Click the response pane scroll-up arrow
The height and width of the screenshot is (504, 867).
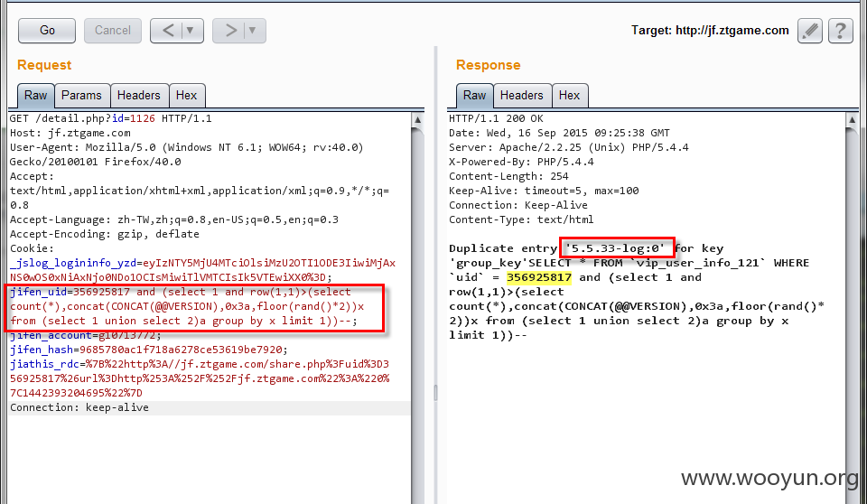coord(852,119)
